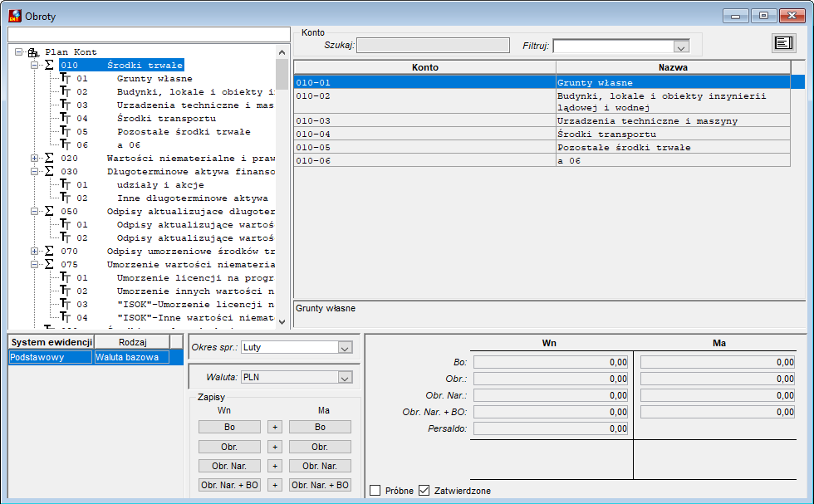
Task: Click the list view icon button at top right
Action: coord(783,43)
